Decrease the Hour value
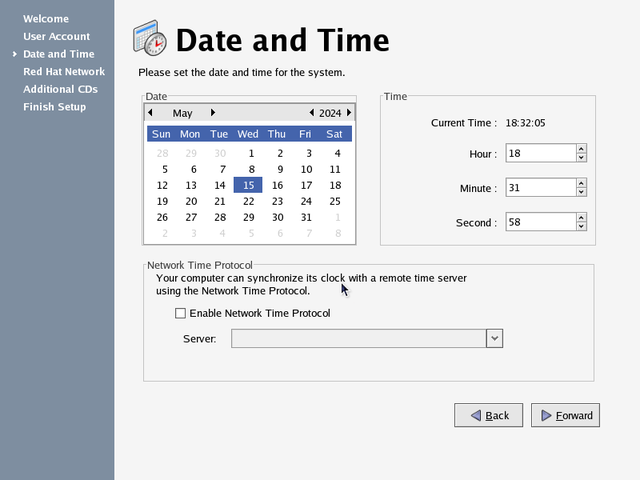Viewport: 640px width, 480px height. [x=582, y=158]
